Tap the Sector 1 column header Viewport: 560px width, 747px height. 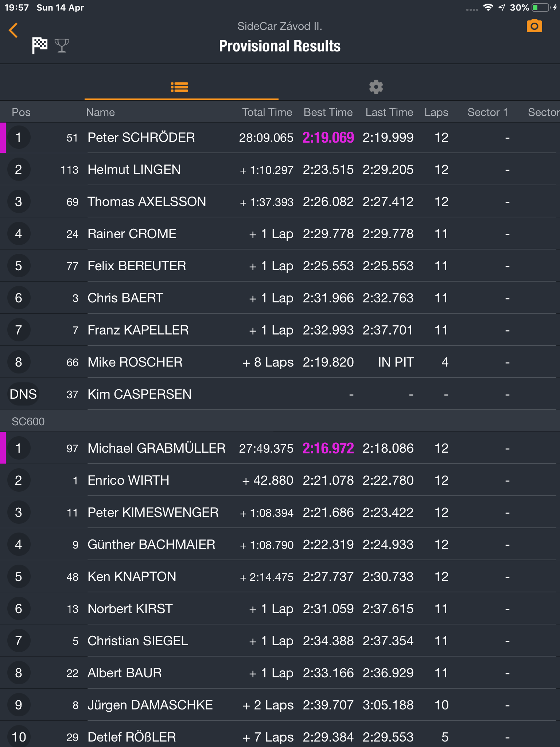(x=487, y=112)
